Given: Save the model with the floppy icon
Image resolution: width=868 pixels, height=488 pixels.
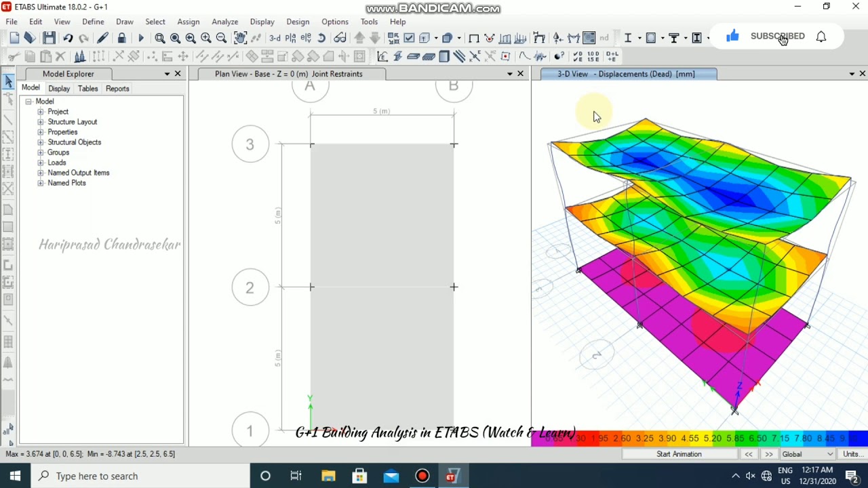Looking at the screenshot, I should [x=49, y=39].
